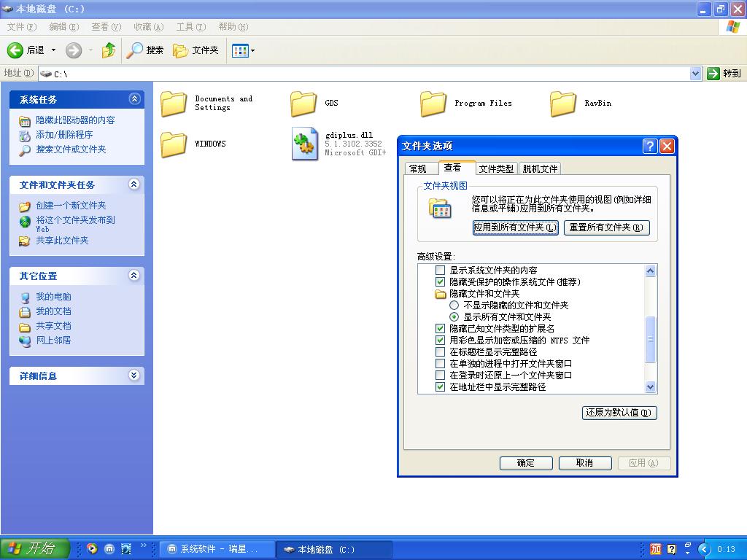The height and width of the screenshot is (560, 747).
Task: Open the address bar dropdown arrow
Action: 695,74
